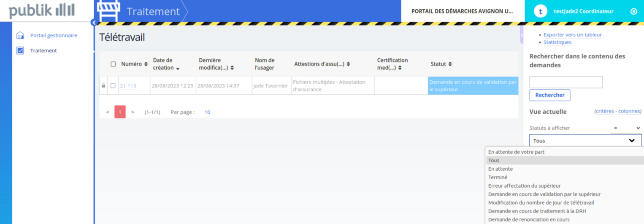Click testJade2 Coordinateur user name
Image resolution: width=644 pixels, height=224 pixels.
point(583,11)
